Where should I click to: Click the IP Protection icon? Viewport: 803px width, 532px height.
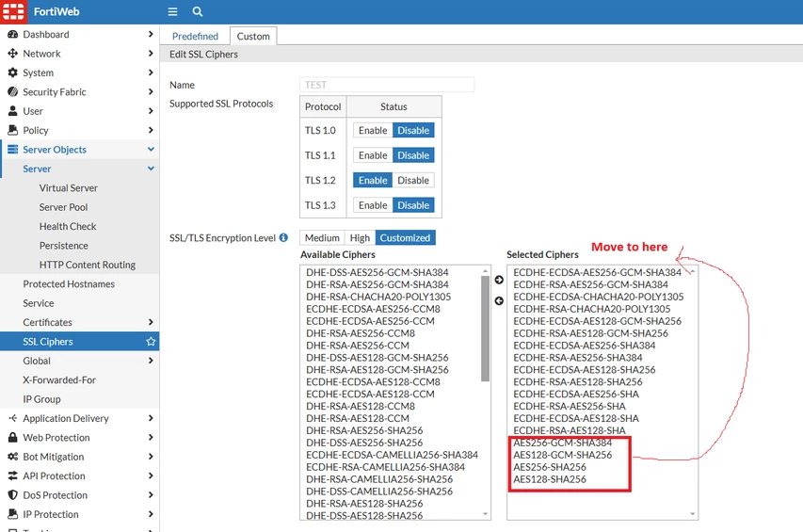(x=13, y=514)
